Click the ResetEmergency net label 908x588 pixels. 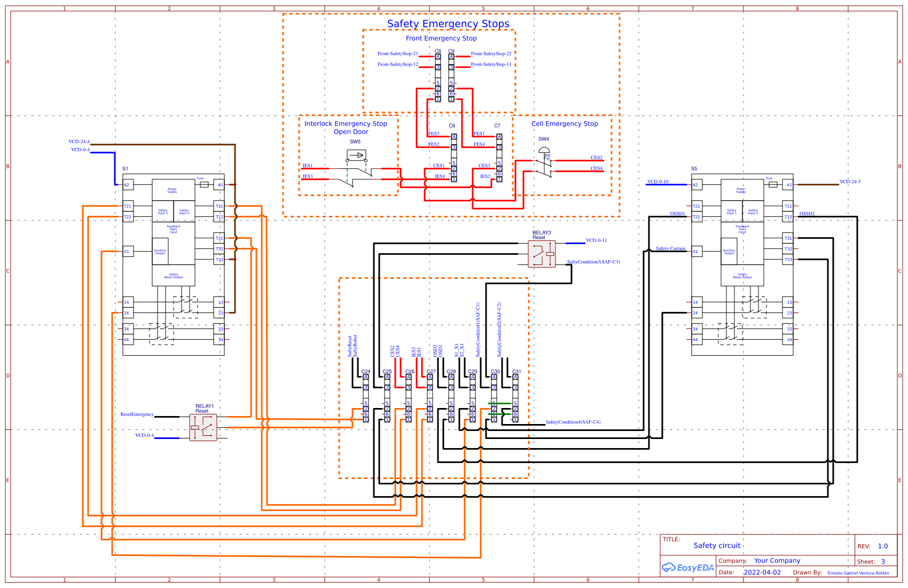(137, 414)
